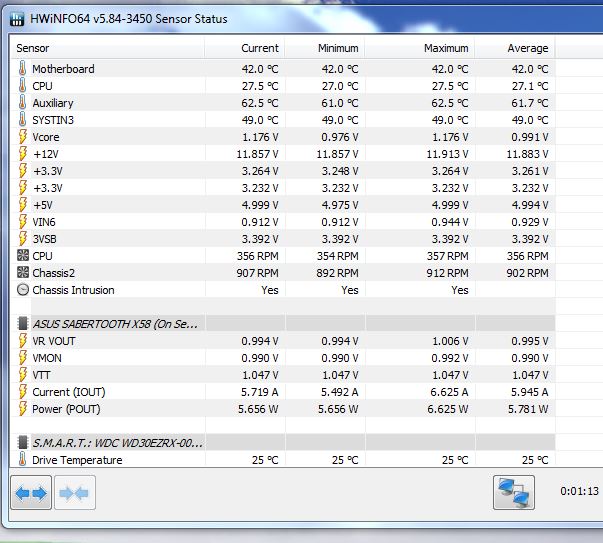Click the 0:01:13 elapsed time readout
The height and width of the screenshot is (543, 603).
(579, 491)
